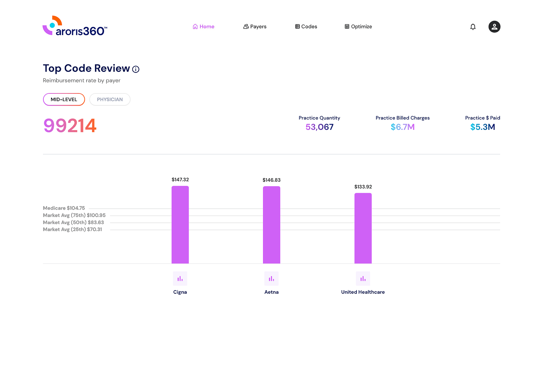The height and width of the screenshot is (392, 533).
Task: Click the Aetna purple bar
Action: pos(271,225)
